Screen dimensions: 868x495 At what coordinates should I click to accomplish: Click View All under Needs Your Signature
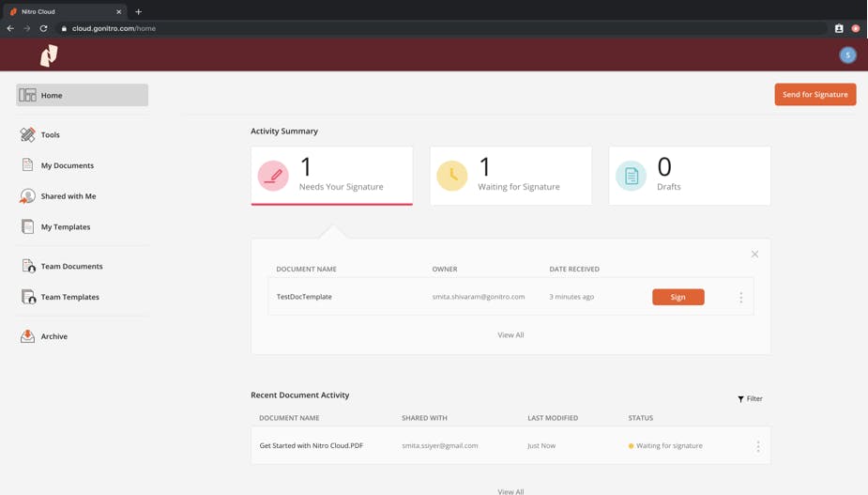tap(510, 334)
